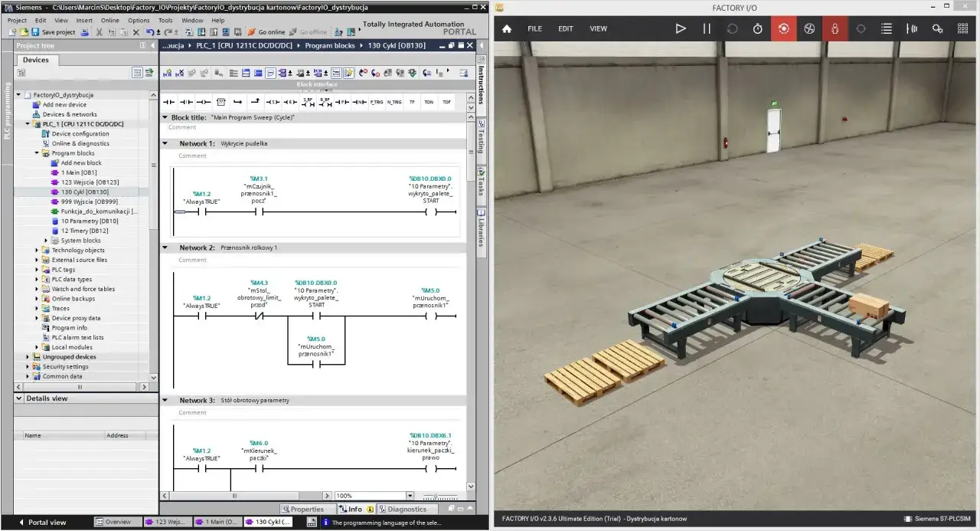Insert the TOF timer instruction
980x531 pixels.
tap(446, 101)
